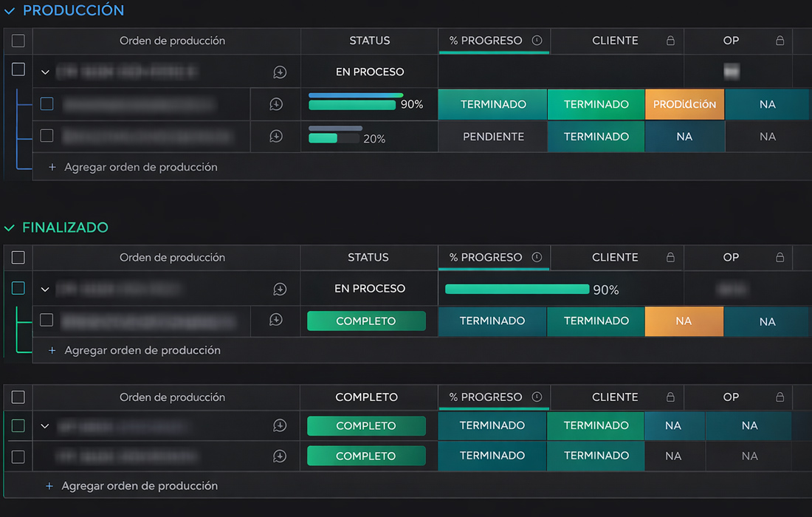Screen dimensions: 812x517
Task: Click STATUS column header in PRODUCCIÓN table
Action: [369, 41]
